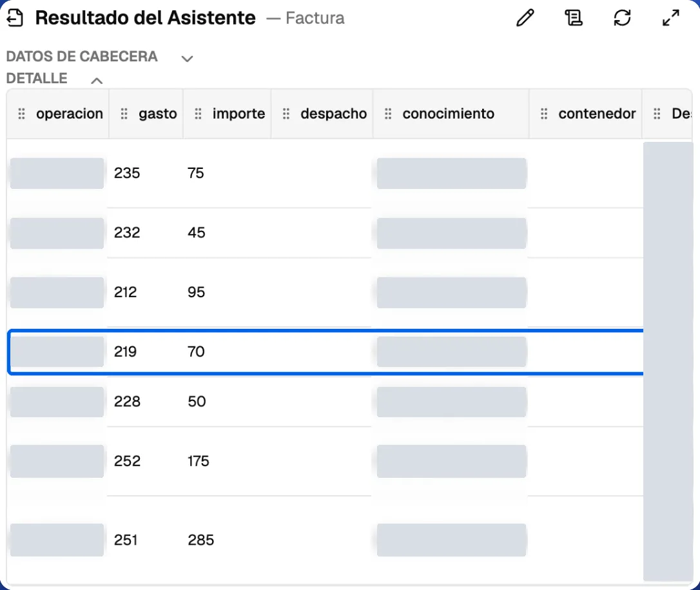Click importe cell 75
The width and height of the screenshot is (700, 590).
(195, 173)
